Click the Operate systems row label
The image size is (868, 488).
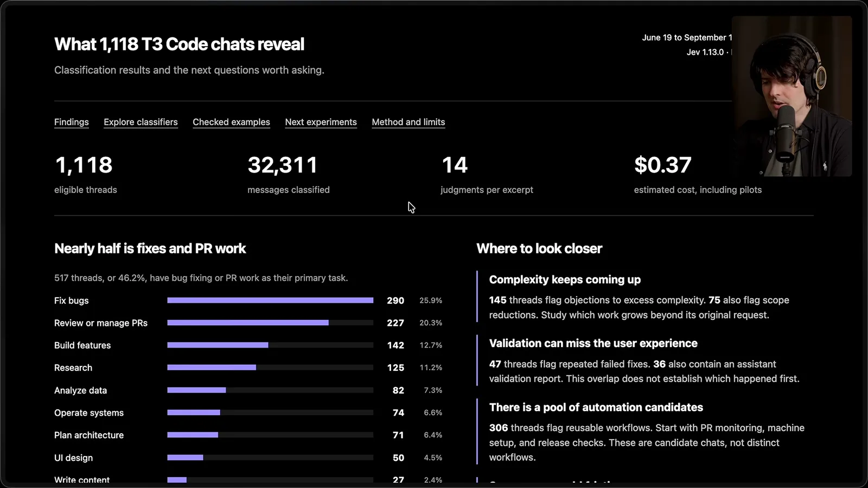(x=89, y=413)
